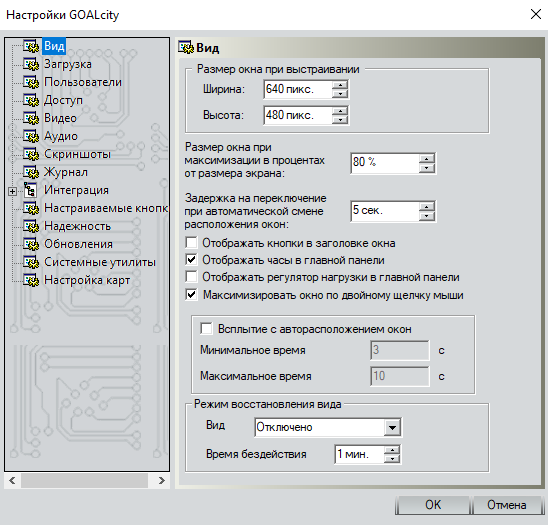The image size is (548, 525).
Task: Click the Интеграция tree-structure icon
Action: [x=30, y=190]
